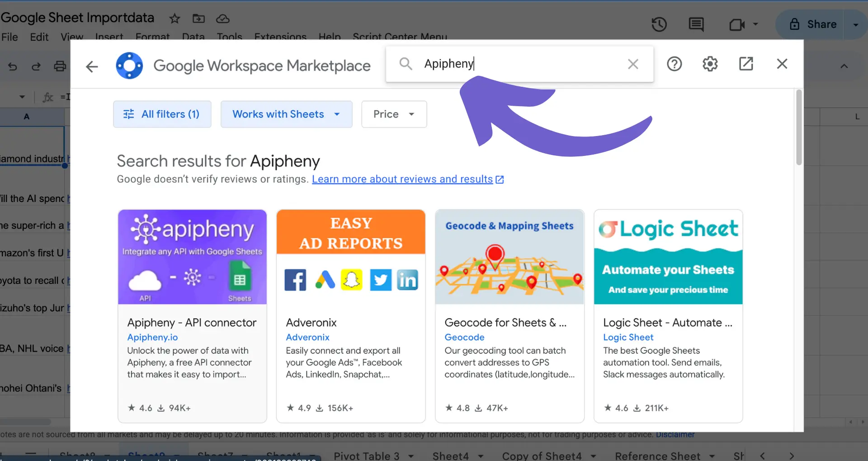Screen dimensions: 868x461
Task: Click Apipheny 4.6 star rating
Action: (x=140, y=408)
